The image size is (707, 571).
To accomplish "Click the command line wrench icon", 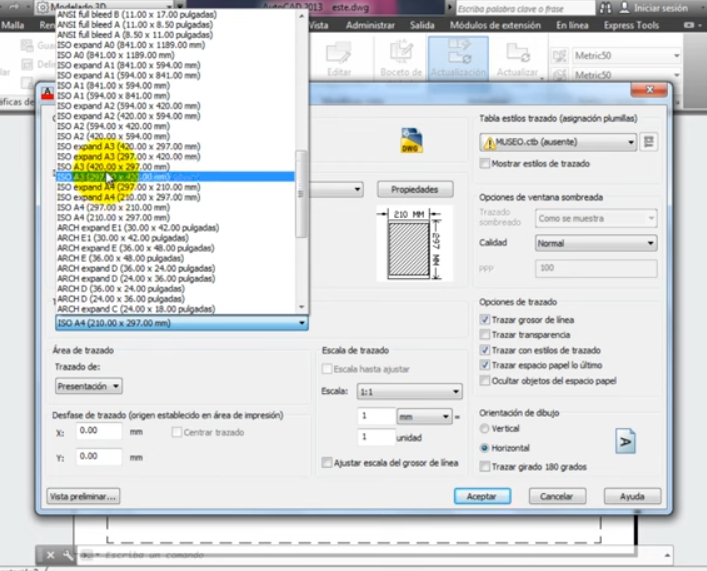I will tap(68, 555).
